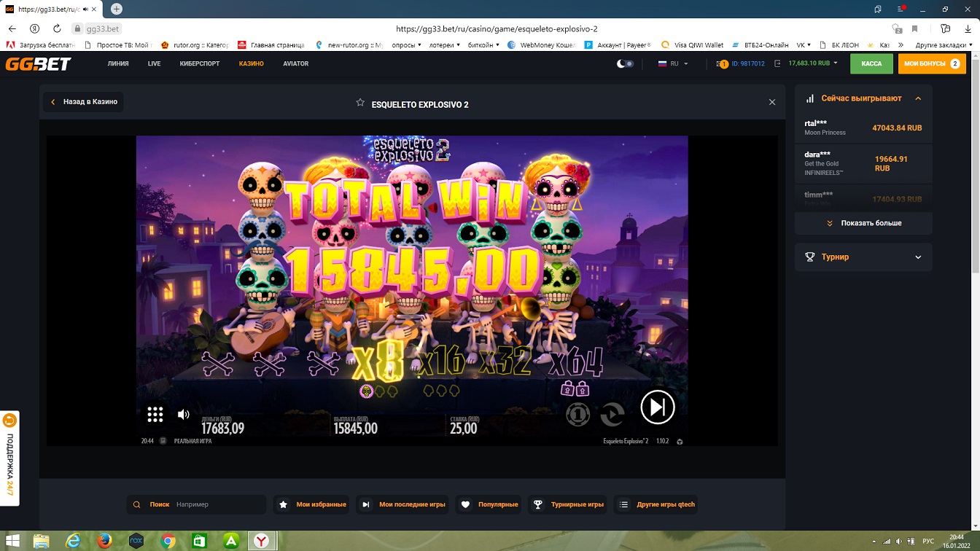980x551 pixels.
Task: Open the browser downloads icon
Action: (x=968, y=29)
